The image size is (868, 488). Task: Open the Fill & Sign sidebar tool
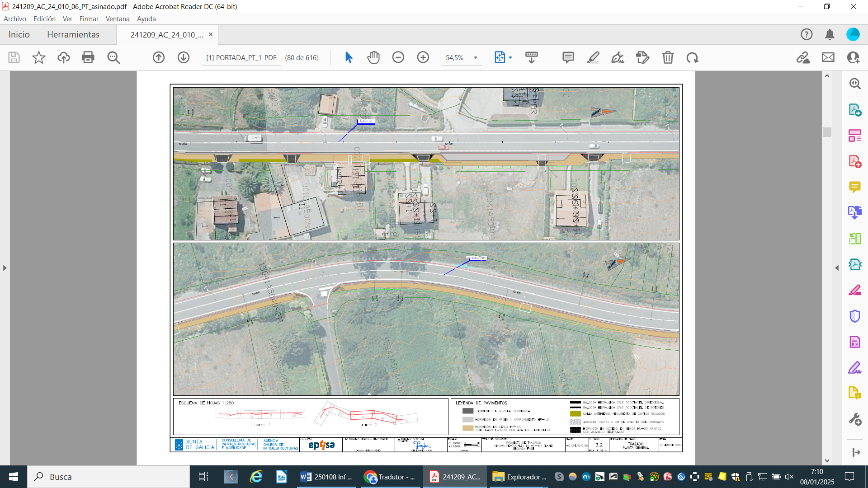(x=854, y=367)
